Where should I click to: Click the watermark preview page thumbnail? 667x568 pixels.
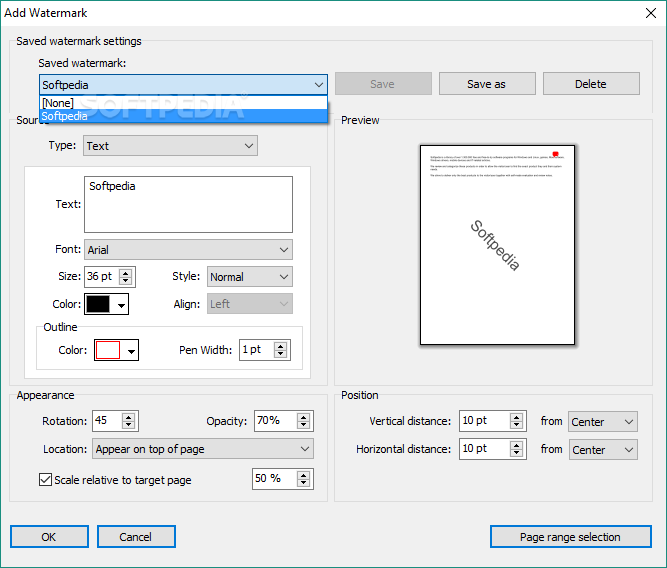(497, 245)
